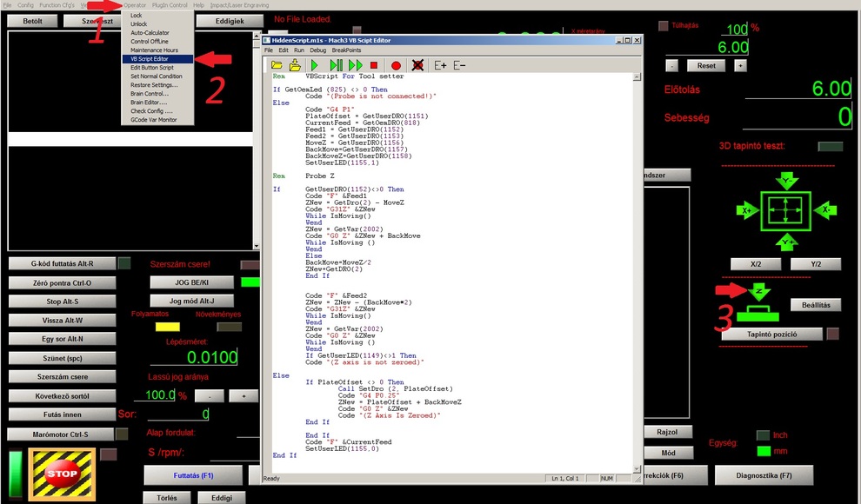This screenshot has height=504, width=861.
Task: Click the green X+ probe arrow
Action: tap(747, 210)
